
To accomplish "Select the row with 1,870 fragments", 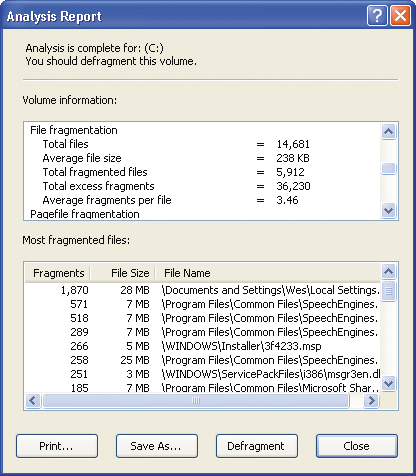I will (203, 290).
